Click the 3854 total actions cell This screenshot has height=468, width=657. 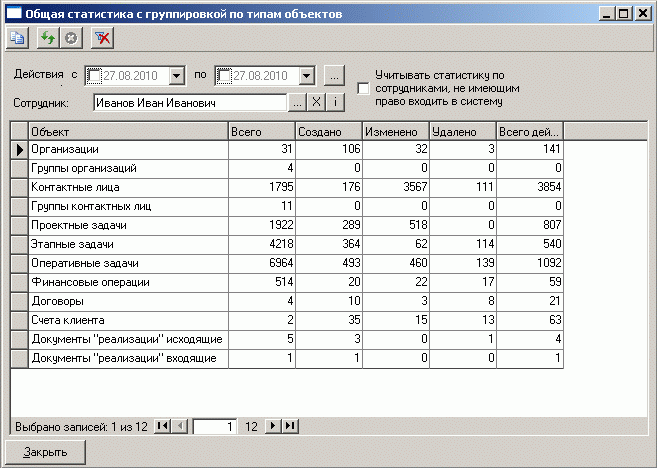click(530, 187)
